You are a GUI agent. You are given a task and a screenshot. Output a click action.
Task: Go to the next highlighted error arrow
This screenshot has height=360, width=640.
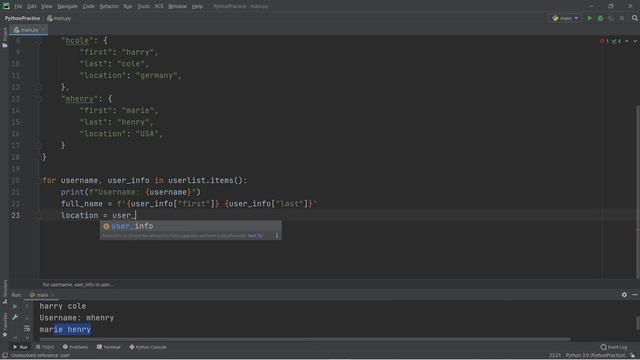[x=635, y=41]
